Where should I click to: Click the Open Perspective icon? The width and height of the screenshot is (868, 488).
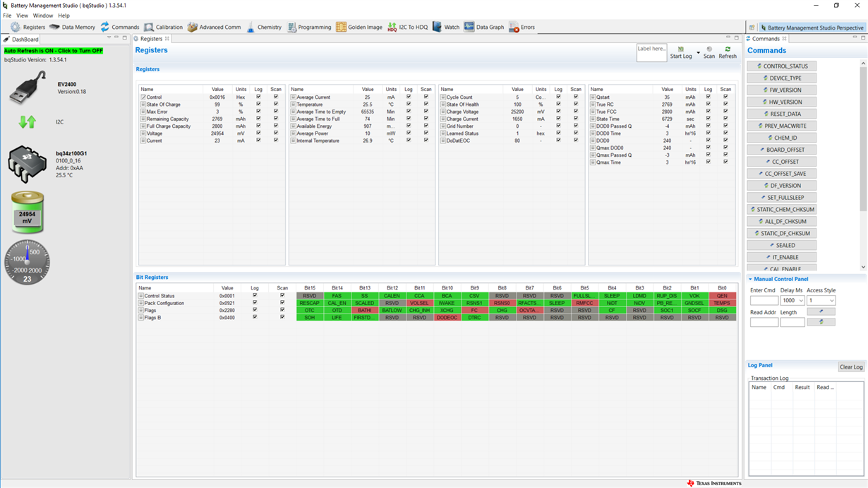(x=752, y=28)
